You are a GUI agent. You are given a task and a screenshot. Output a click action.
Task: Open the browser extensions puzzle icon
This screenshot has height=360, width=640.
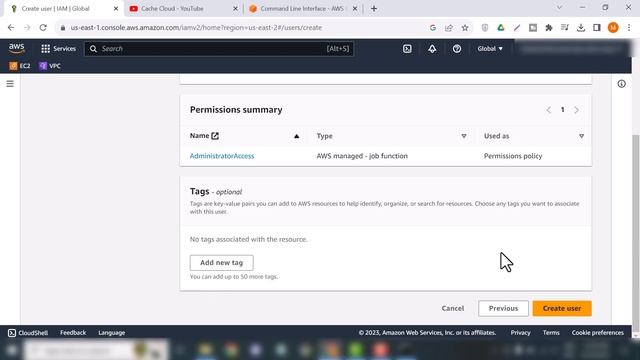tap(549, 28)
